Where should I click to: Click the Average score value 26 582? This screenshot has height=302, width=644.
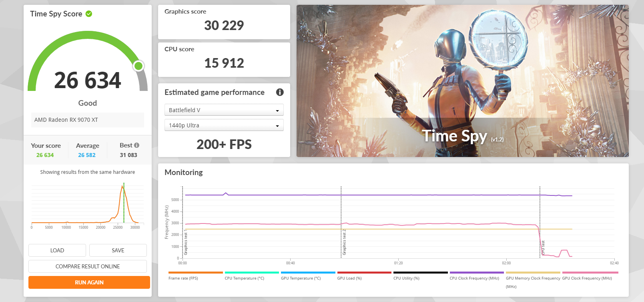click(87, 155)
